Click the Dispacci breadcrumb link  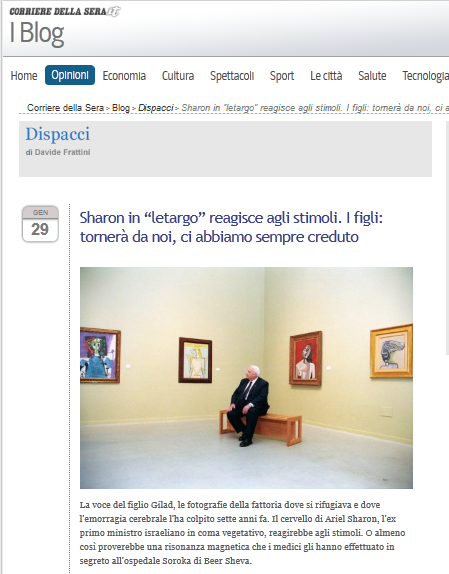click(156, 108)
